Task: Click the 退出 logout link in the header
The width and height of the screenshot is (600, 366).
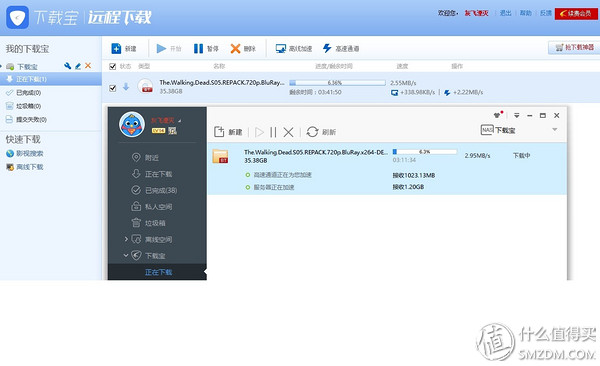Action: 505,13
